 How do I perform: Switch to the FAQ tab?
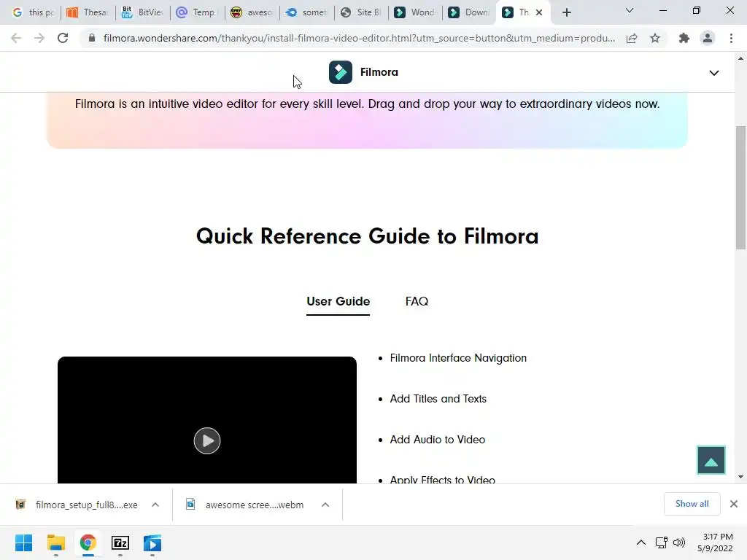click(x=417, y=301)
